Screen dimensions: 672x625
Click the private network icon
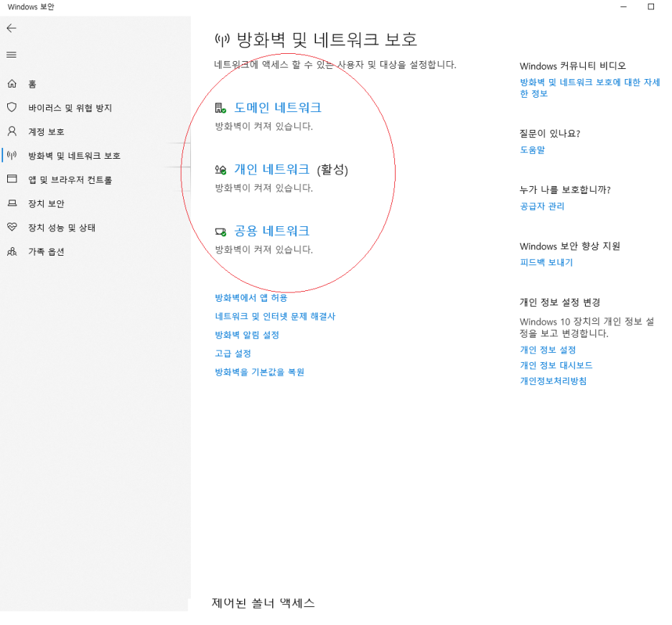pos(220,170)
